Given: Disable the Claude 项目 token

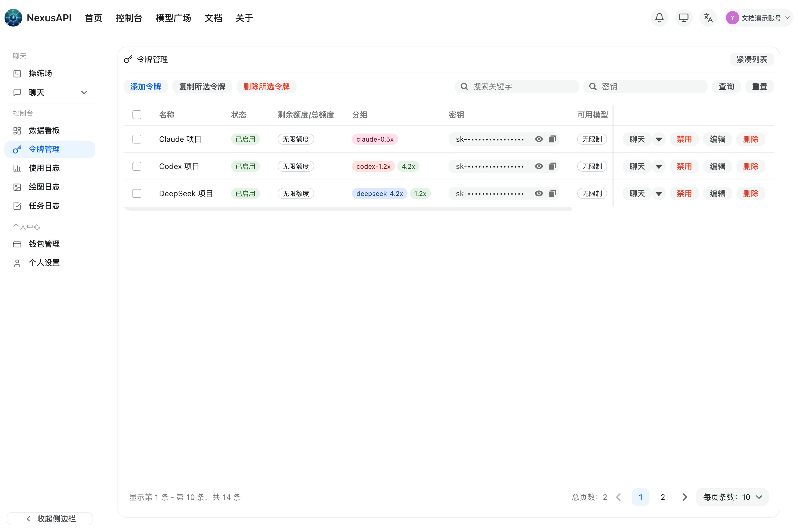Looking at the screenshot, I should (684, 139).
